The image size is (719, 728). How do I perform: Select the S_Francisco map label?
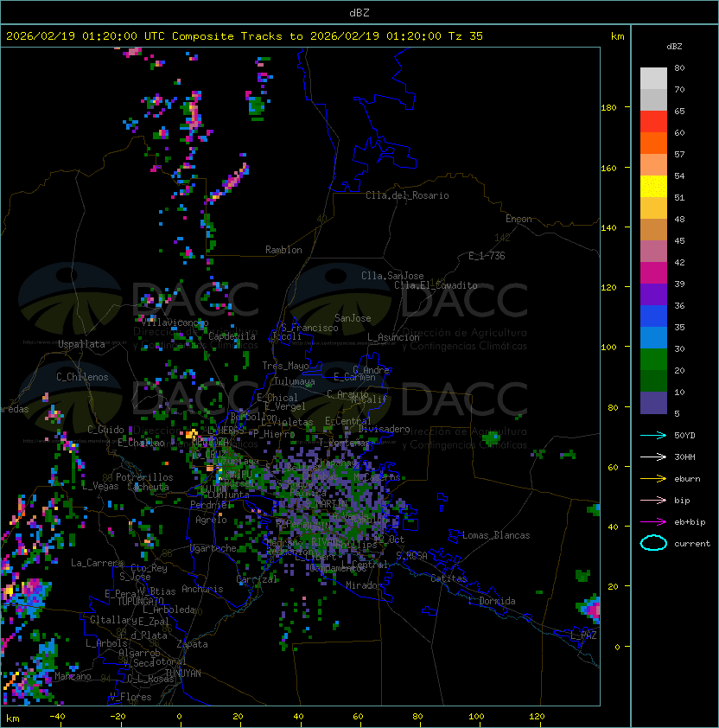pyautogui.click(x=309, y=328)
